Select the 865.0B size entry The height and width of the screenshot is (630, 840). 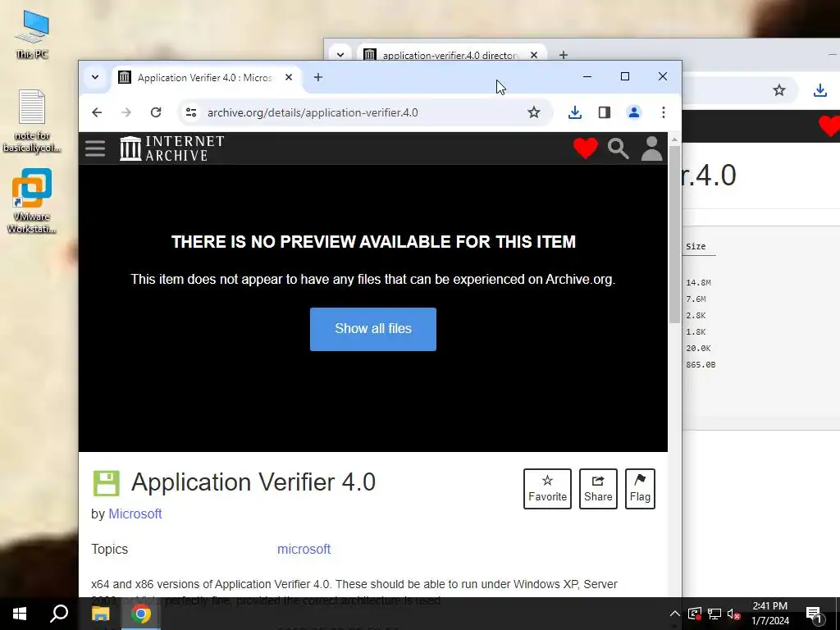[701, 365]
